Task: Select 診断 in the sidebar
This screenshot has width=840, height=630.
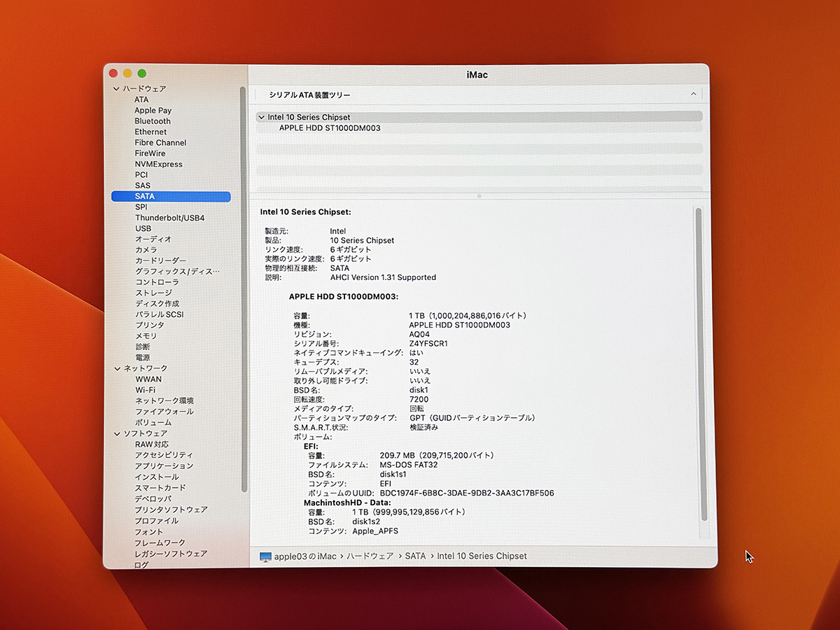Action: pos(142,346)
